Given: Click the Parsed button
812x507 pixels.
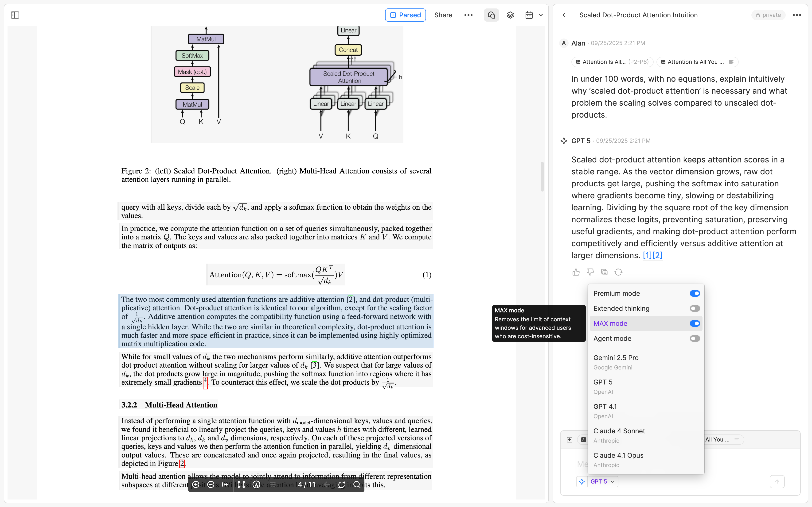Looking at the screenshot, I should coord(405,15).
